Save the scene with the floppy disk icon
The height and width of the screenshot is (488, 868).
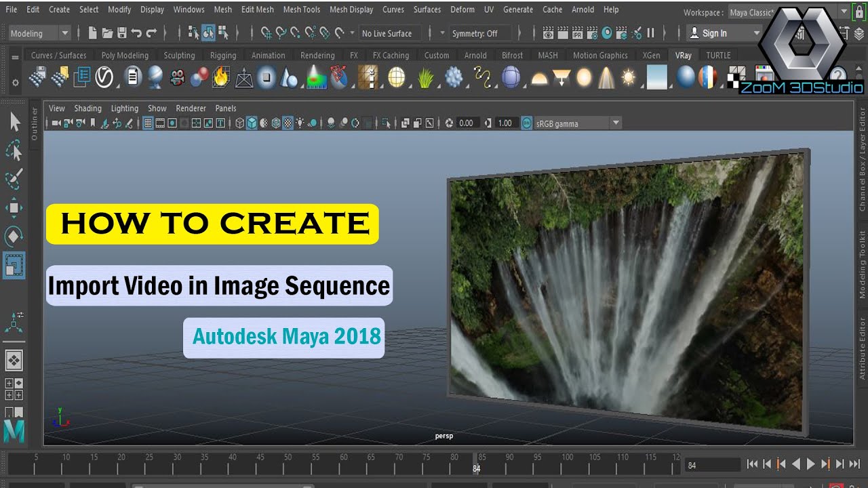122,33
